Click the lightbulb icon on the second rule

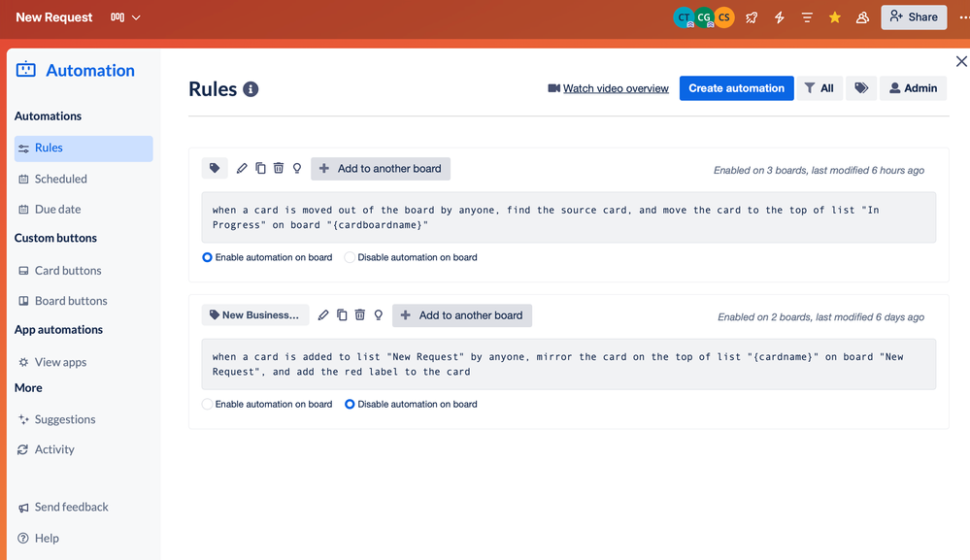pos(379,315)
